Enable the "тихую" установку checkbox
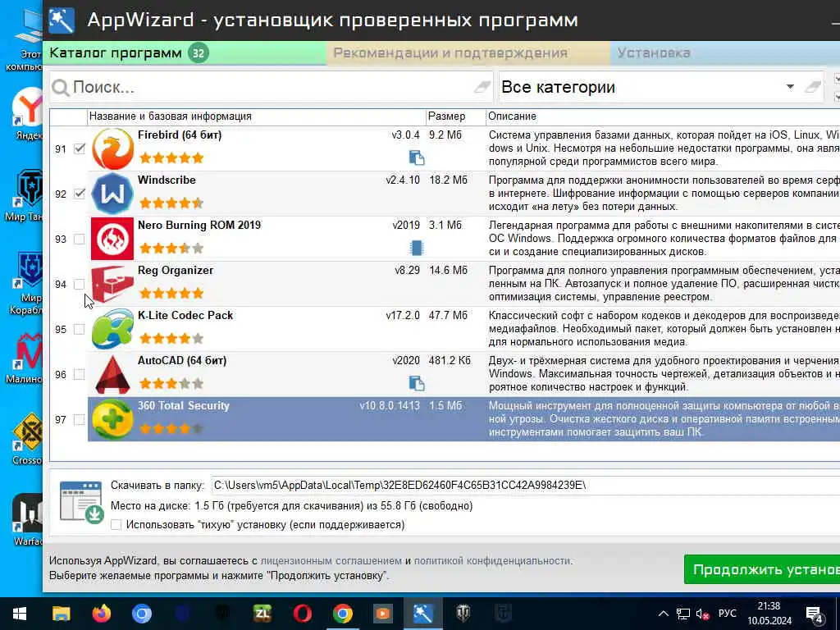 click(116, 524)
